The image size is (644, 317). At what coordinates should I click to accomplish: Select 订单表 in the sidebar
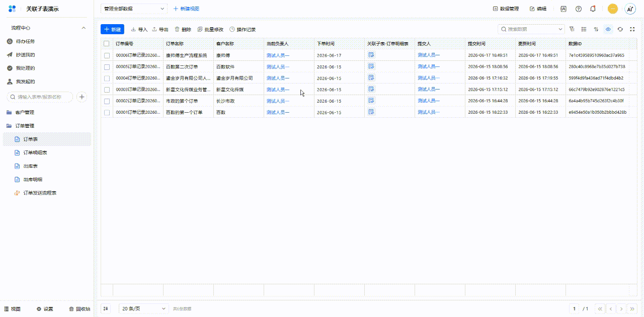click(46, 139)
